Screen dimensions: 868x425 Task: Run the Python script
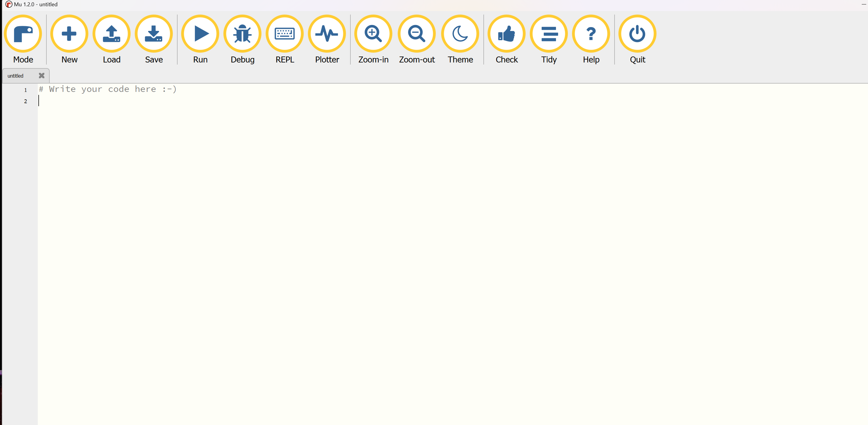point(200,34)
